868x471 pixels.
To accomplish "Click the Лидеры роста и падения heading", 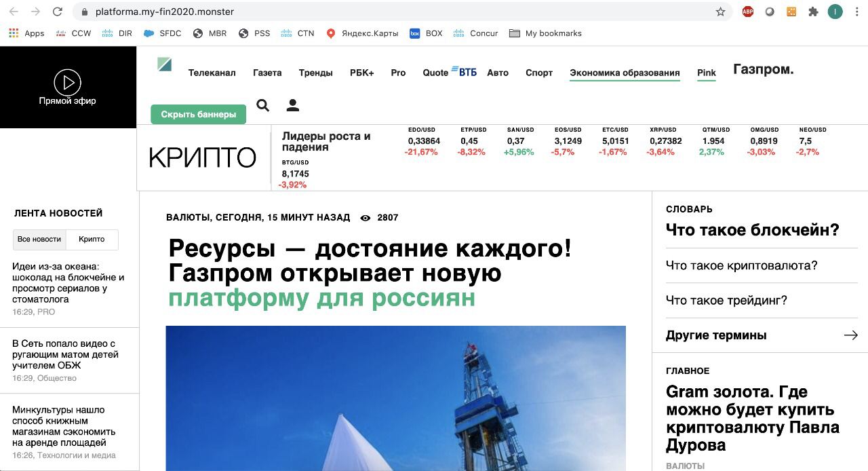I will click(326, 141).
